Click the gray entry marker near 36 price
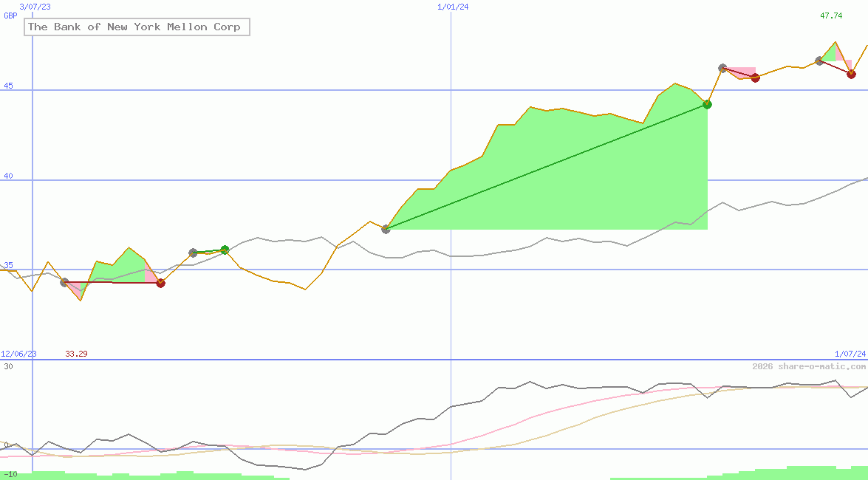The image size is (868, 480). (193, 253)
